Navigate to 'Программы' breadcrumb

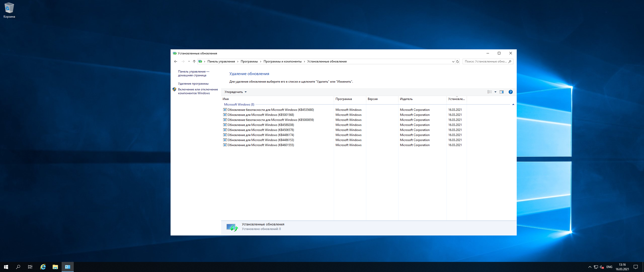[249, 61]
